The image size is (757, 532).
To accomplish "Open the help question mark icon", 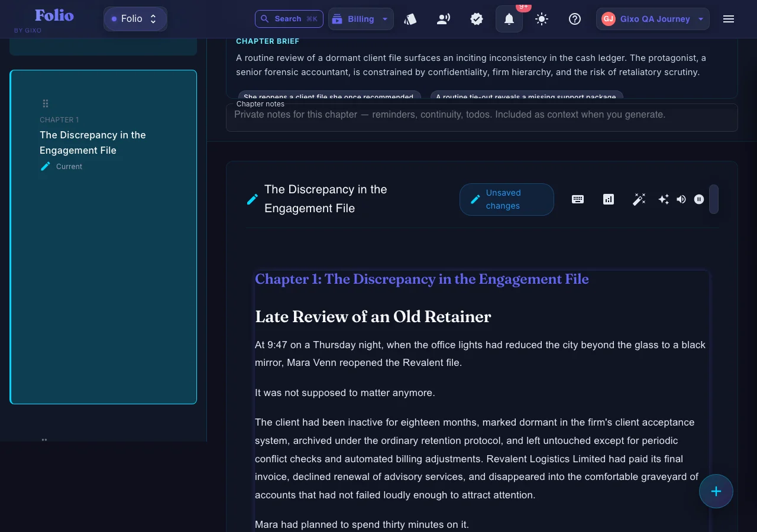I will (575, 19).
